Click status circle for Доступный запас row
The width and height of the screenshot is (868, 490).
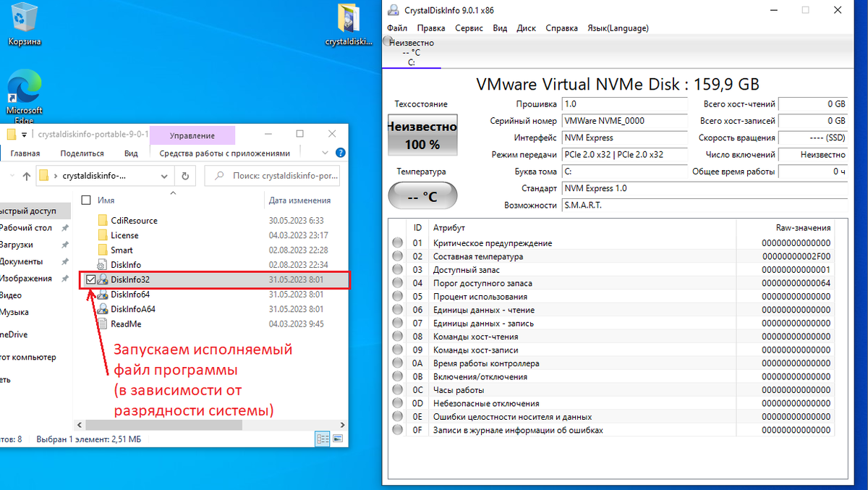(397, 270)
